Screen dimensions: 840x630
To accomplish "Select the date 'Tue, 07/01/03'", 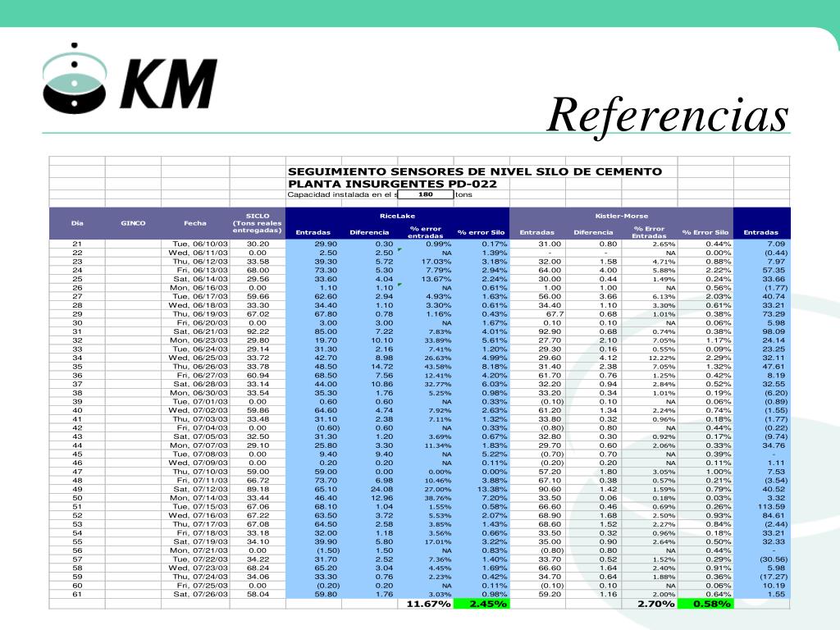I will 200,402.
